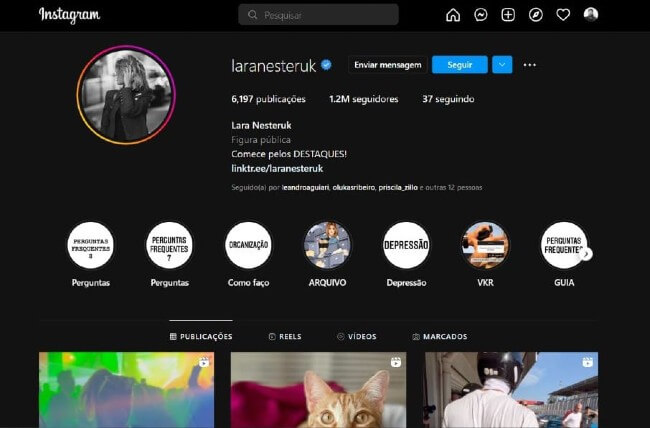Viewport: 650px width, 428px height.
Task: Open Perguntas Frequentes 8 highlight
Action: pyautogui.click(x=90, y=246)
